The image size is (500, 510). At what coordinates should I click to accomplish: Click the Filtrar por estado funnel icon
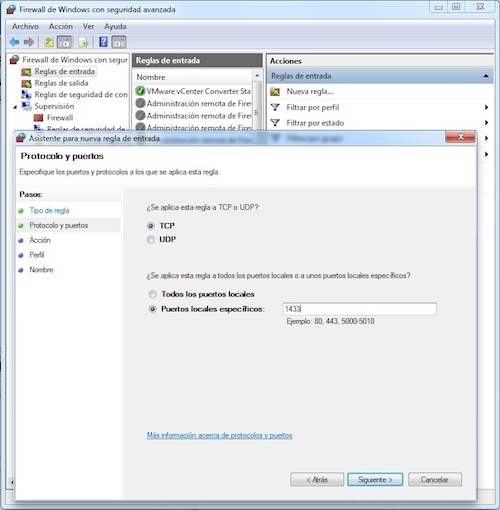click(x=275, y=123)
